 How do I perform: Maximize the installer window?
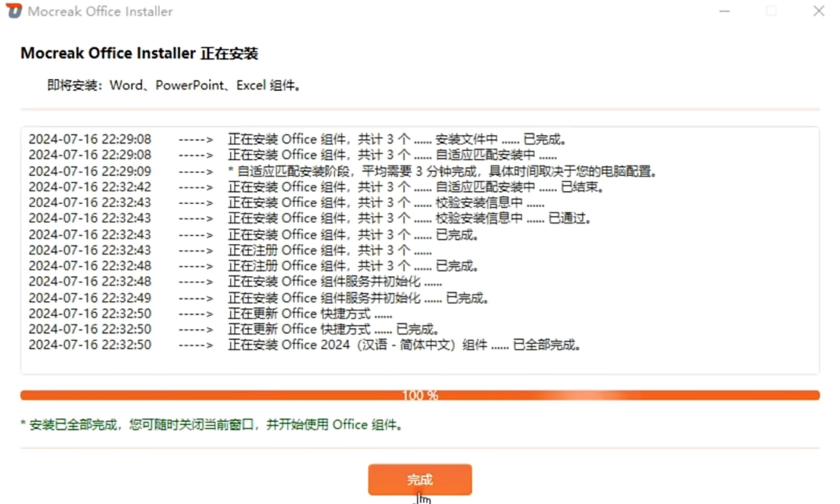(x=771, y=11)
